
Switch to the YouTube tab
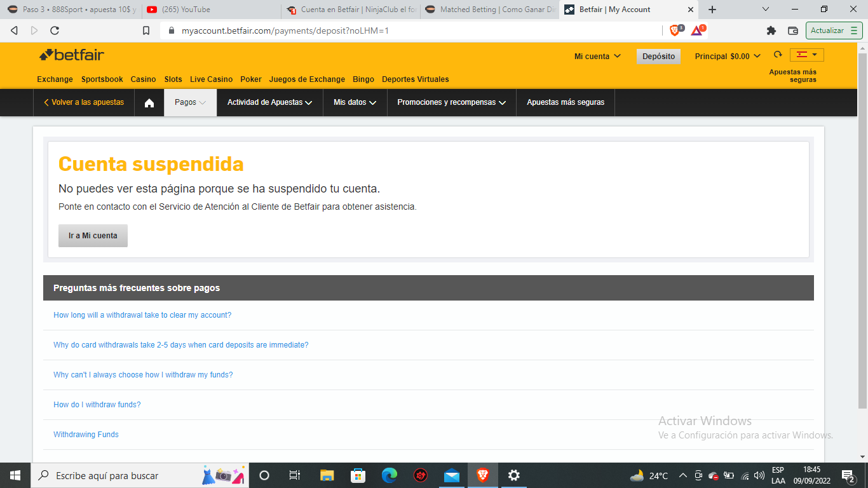210,10
